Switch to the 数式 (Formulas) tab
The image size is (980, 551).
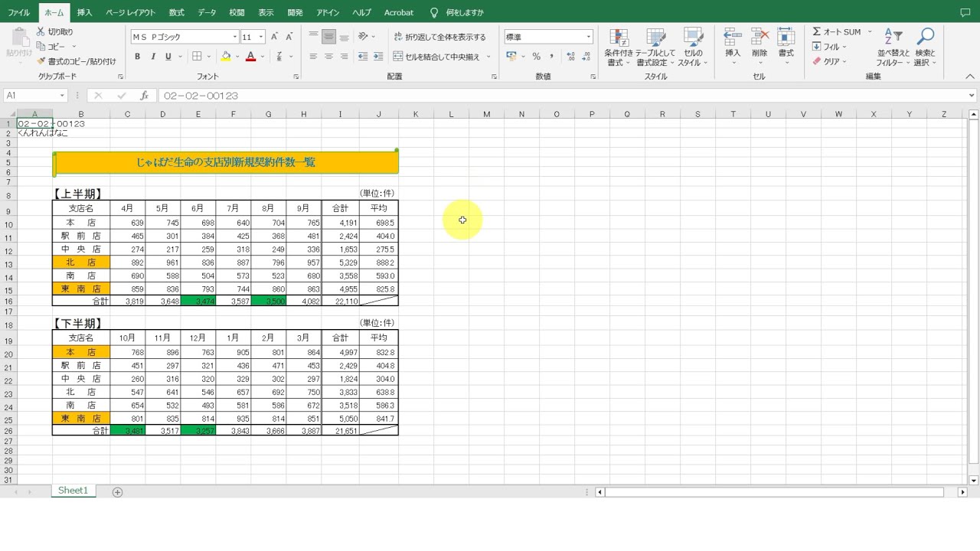[177, 13]
